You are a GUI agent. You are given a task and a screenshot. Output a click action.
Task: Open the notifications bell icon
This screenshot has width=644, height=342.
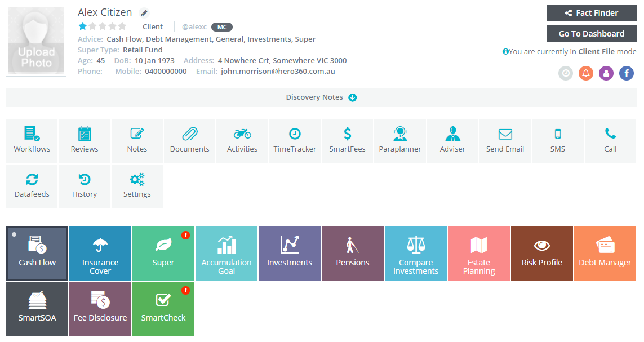(586, 73)
